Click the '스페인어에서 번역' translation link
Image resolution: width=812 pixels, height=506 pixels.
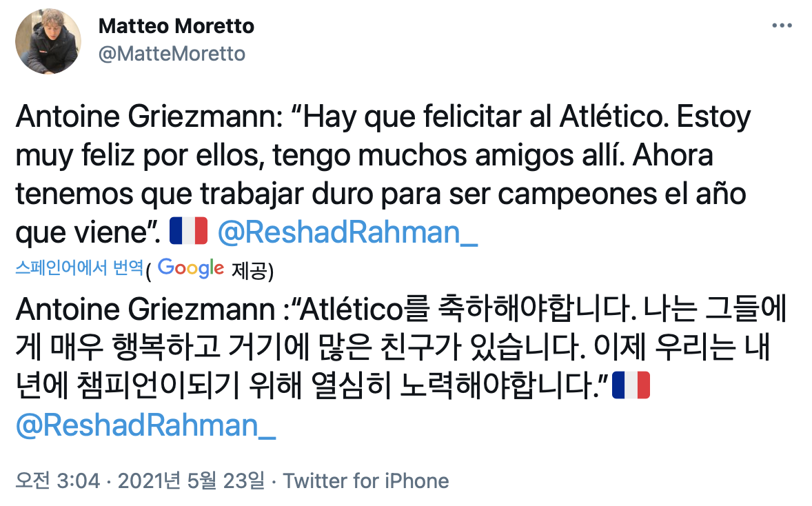click(79, 267)
